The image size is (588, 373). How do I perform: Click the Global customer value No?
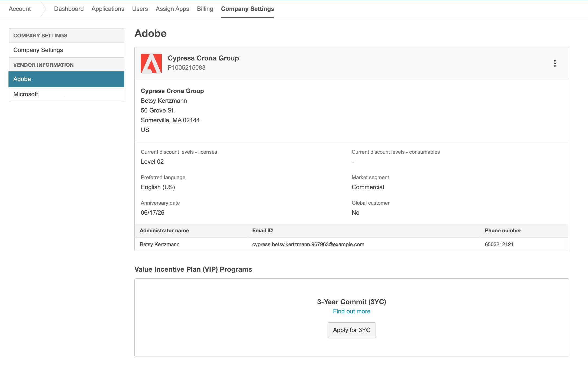[356, 213]
